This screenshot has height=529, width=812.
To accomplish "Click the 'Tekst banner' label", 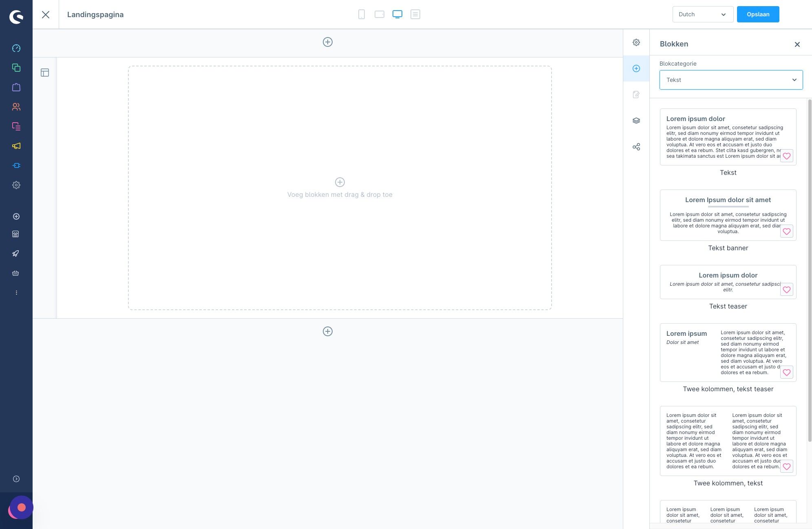I will click(728, 248).
